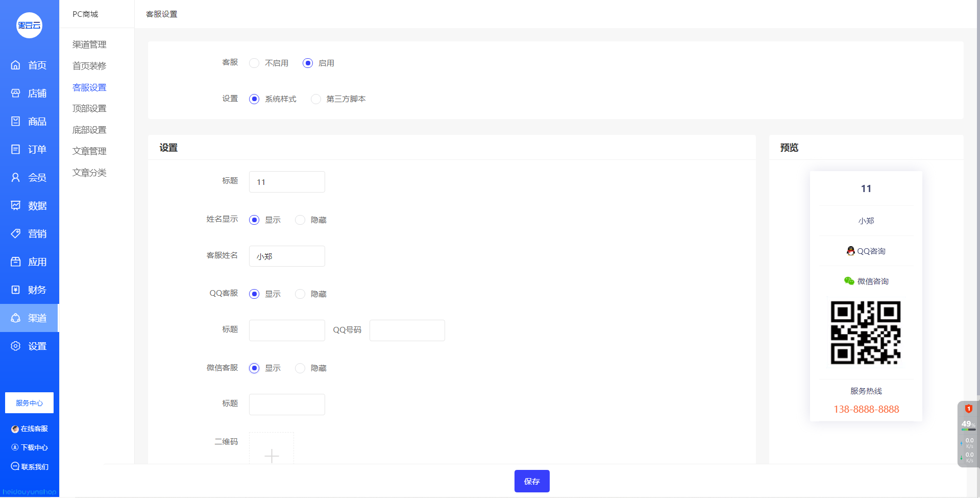Click the 保存 save button
Image resolution: width=980 pixels, height=498 pixels.
[x=532, y=481]
